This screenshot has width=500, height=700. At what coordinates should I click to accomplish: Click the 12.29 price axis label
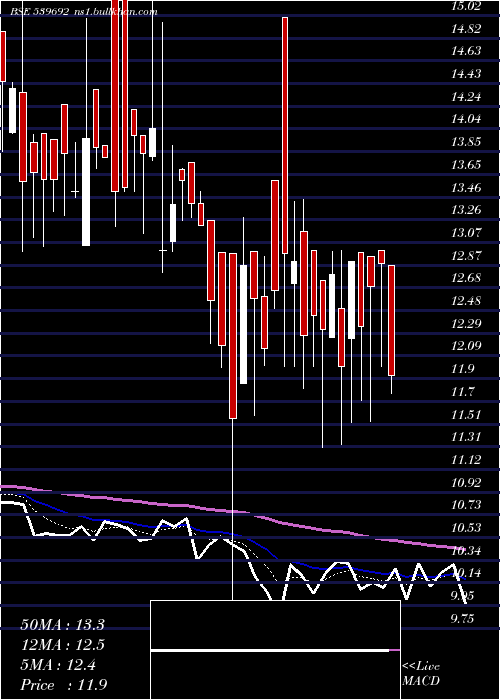466,324
